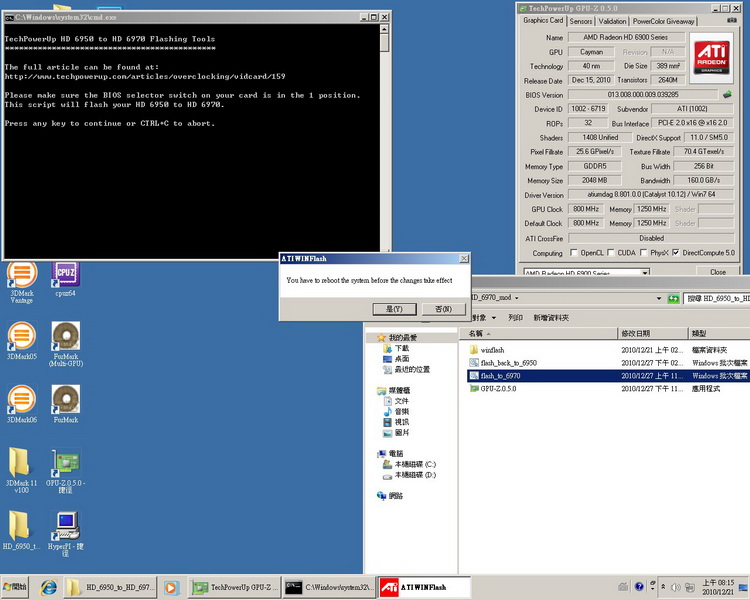
Task: Switch to cmd.exe taskbar button
Action: click(330, 587)
